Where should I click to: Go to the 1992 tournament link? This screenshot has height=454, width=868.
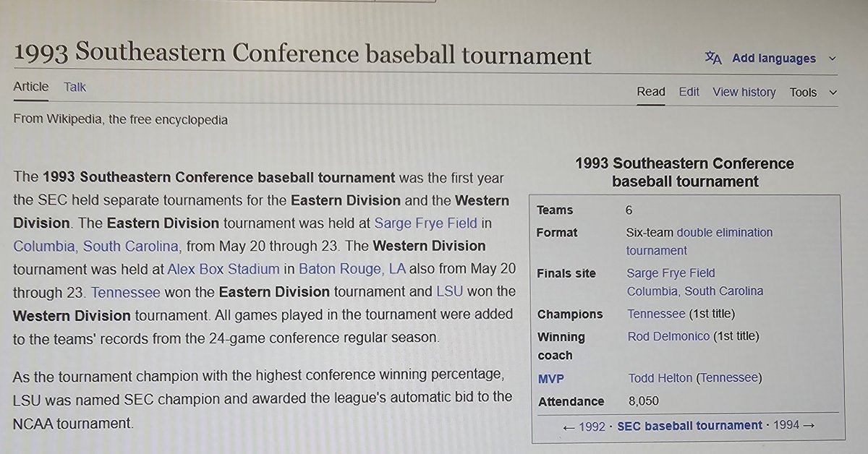tap(592, 426)
